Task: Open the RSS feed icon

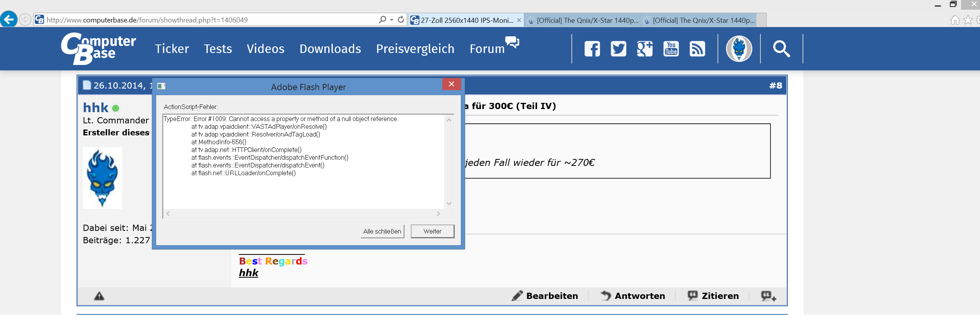Action: pyautogui.click(x=697, y=49)
